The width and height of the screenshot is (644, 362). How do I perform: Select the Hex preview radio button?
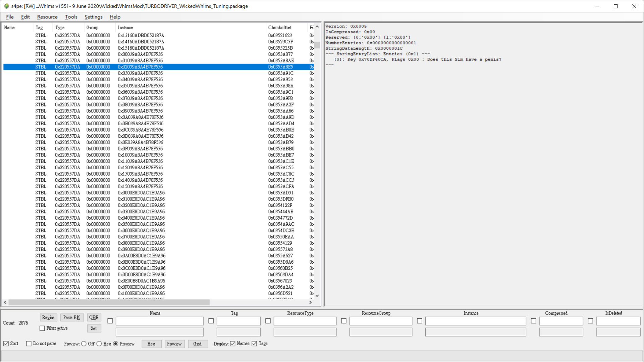(99, 344)
